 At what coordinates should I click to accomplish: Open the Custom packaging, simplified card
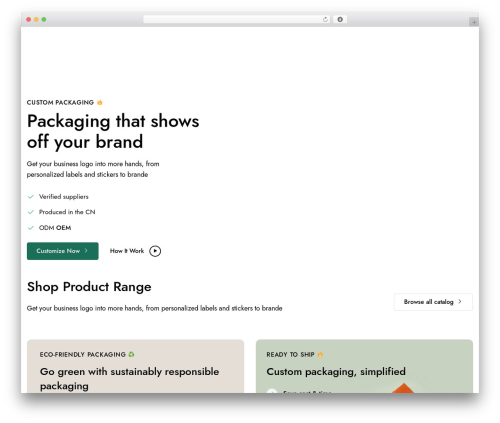point(364,366)
